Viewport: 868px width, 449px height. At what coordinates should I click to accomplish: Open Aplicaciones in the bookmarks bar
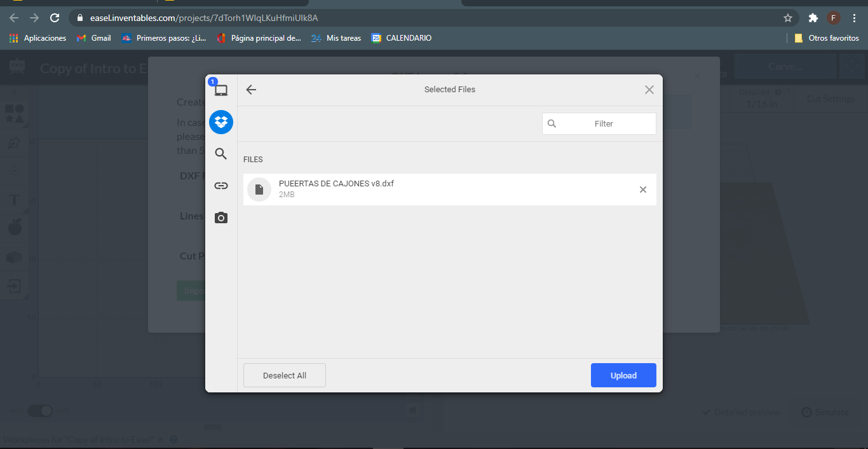[38, 38]
